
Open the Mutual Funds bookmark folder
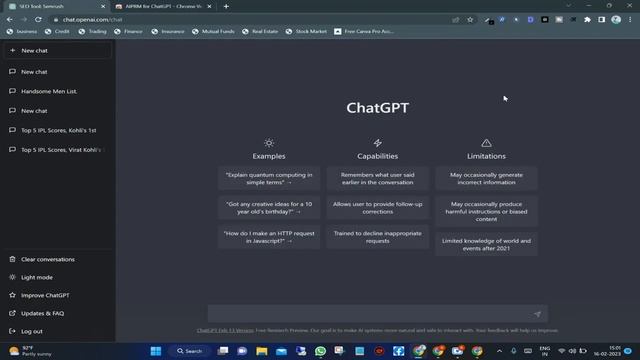coord(213,31)
